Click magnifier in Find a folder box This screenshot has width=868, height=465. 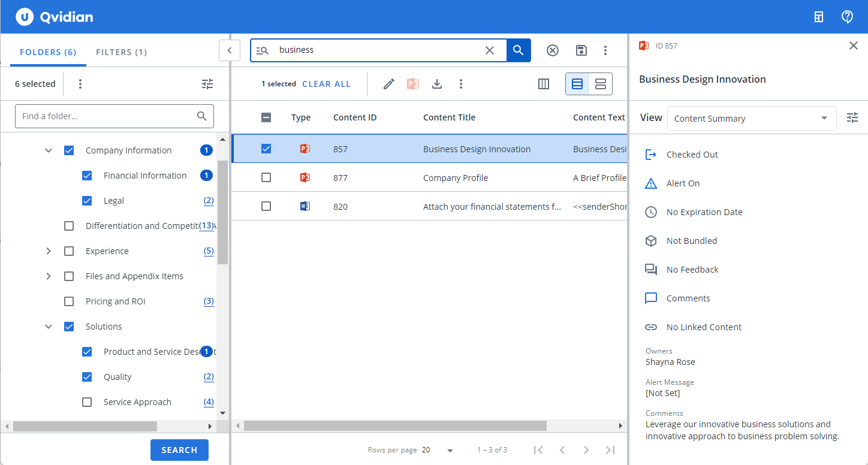[x=202, y=116]
